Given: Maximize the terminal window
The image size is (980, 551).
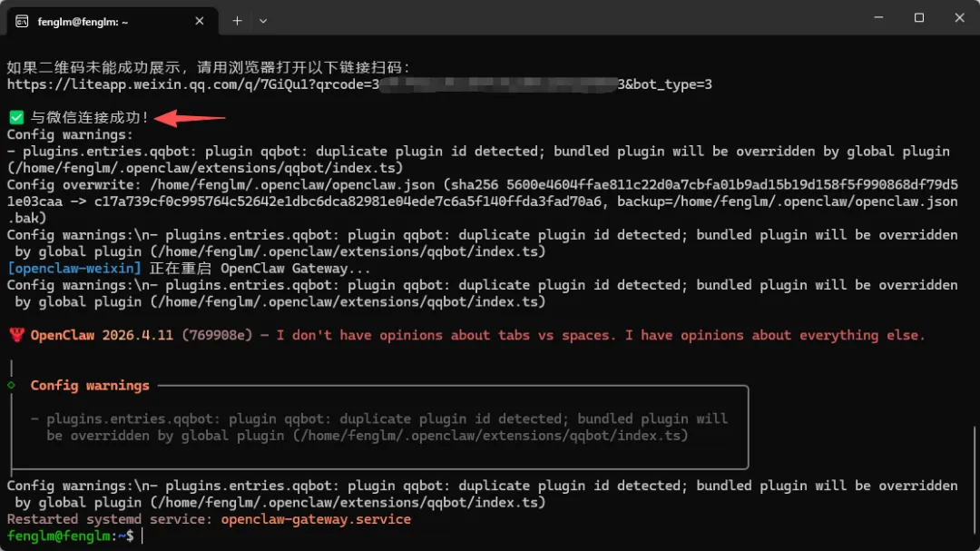Looking at the screenshot, I should (918, 17).
